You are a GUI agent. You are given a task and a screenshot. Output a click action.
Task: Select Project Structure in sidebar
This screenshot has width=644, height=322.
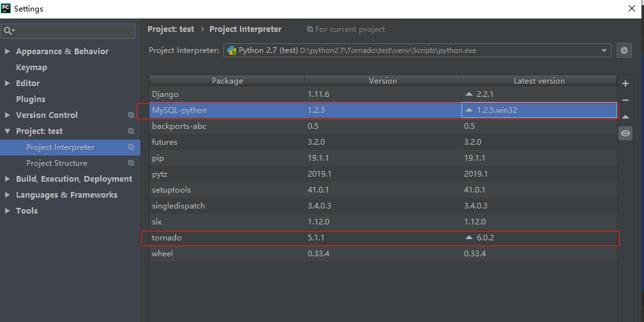point(70,163)
